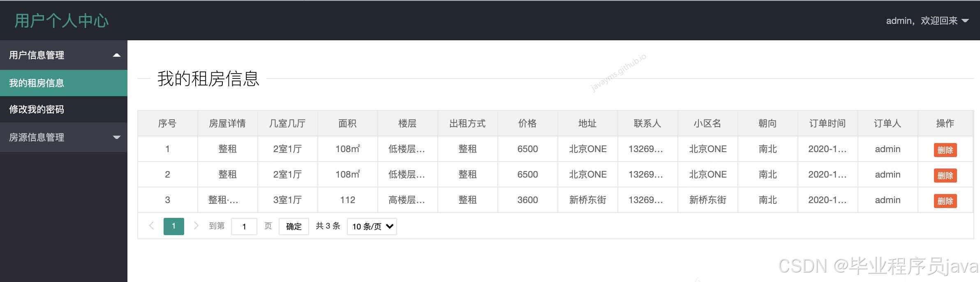Click the 地址 column header

coord(587,123)
